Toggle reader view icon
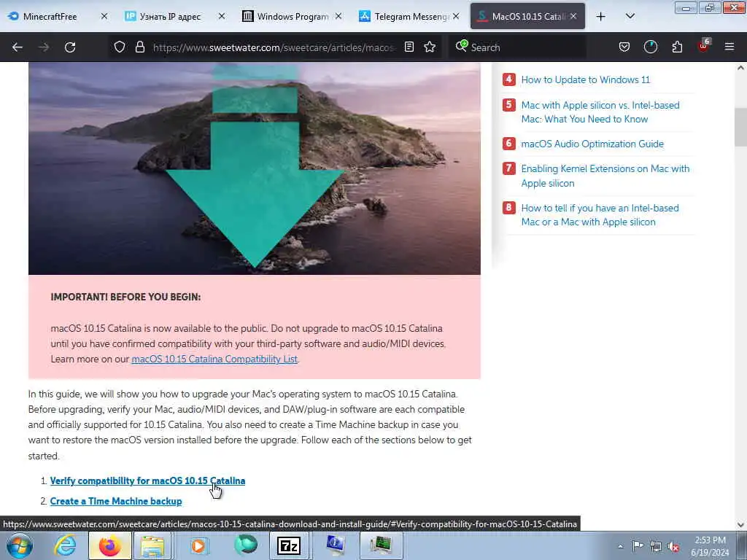747x560 pixels. pyautogui.click(x=409, y=47)
